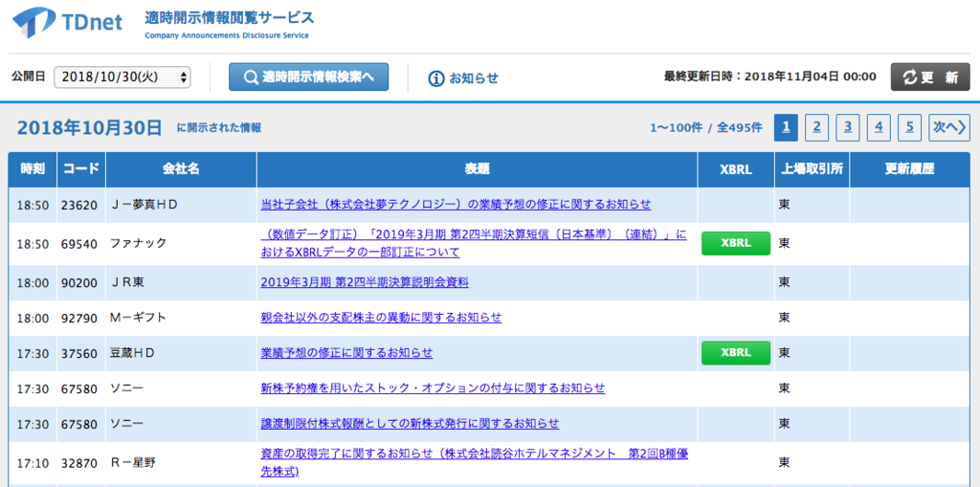Viewport: 980px width, 487px height.
Task: Click code 23620 cell
Action: [79, 205]
